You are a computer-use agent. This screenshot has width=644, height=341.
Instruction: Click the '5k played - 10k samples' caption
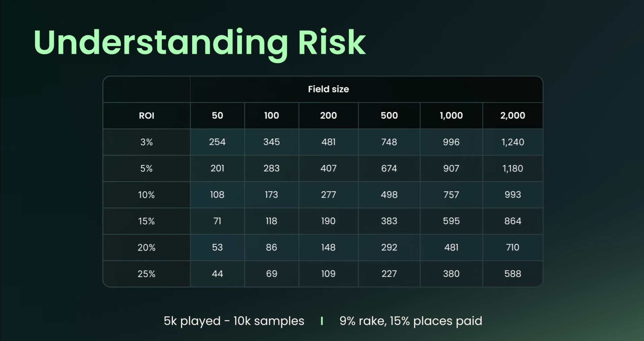pos(234,321)
